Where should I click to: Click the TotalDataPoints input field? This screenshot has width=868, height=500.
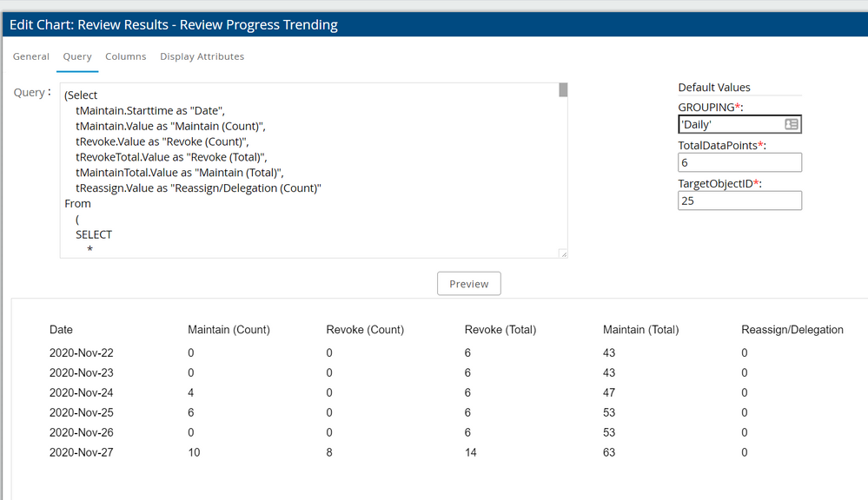coord(739,162)
